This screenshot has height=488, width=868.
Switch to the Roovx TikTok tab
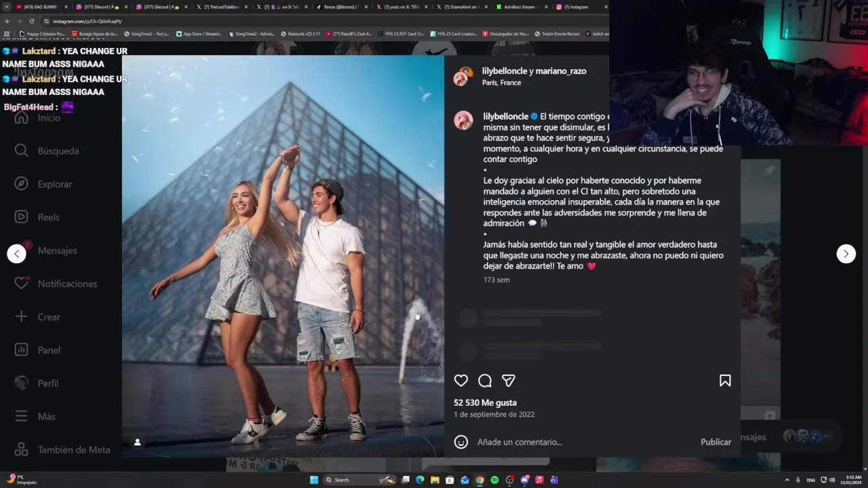tap(341, 7)
